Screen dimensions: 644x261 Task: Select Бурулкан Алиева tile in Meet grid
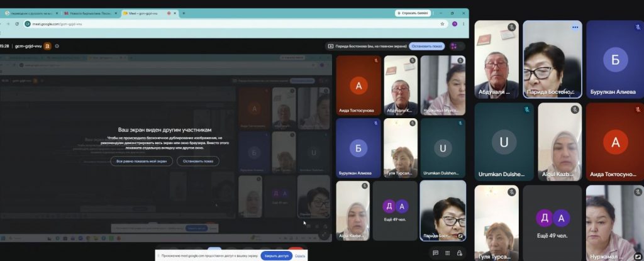(358, 148)
